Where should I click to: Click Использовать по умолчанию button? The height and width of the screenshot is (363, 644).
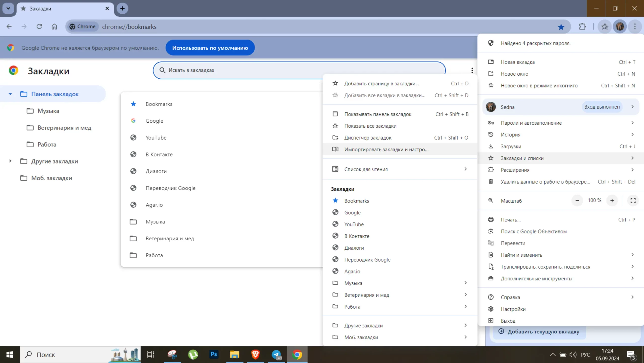point(210,48)
